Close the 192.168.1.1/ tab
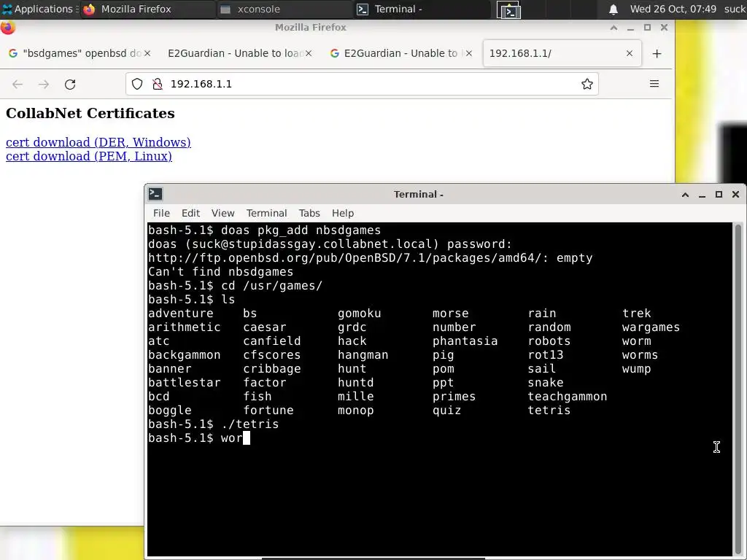The height and width of the screenshot is (560, 747). 630,53
